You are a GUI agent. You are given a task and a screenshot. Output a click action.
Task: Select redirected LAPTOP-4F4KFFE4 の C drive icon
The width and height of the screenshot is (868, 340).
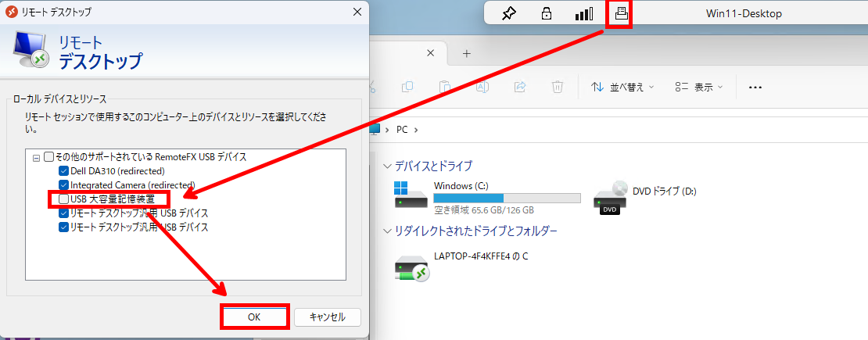point(411,267)
